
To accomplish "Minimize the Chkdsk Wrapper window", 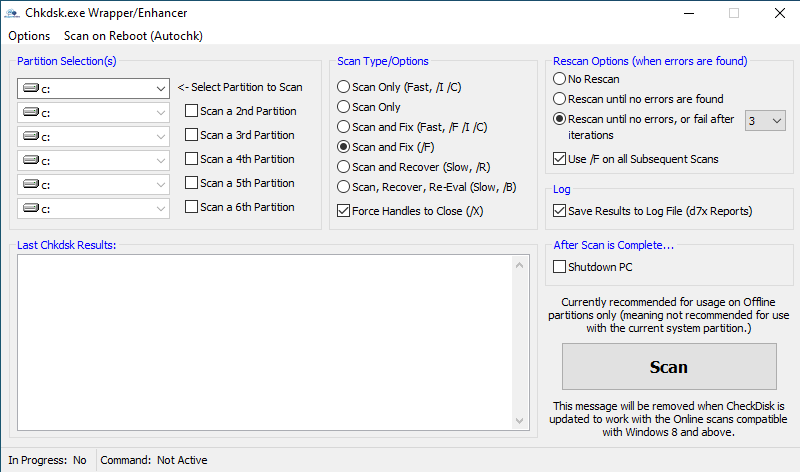I will 689,13.
